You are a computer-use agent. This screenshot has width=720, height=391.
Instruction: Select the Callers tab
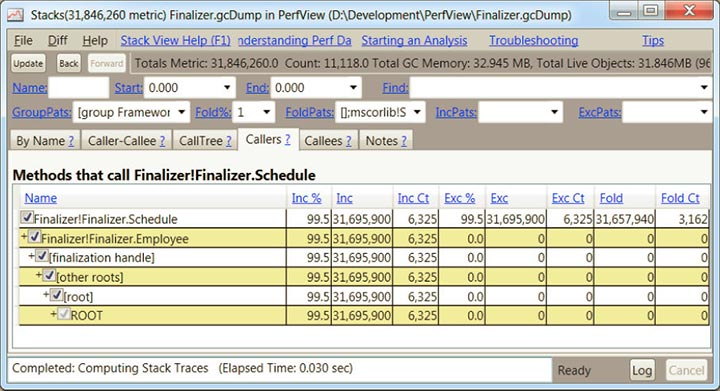(268, 140)
